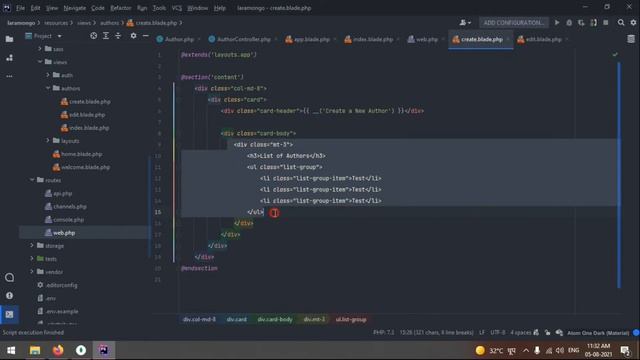Click views in navigation breadcrumb
The width and height of the screenshot is (640, 360).
(84, 23)
